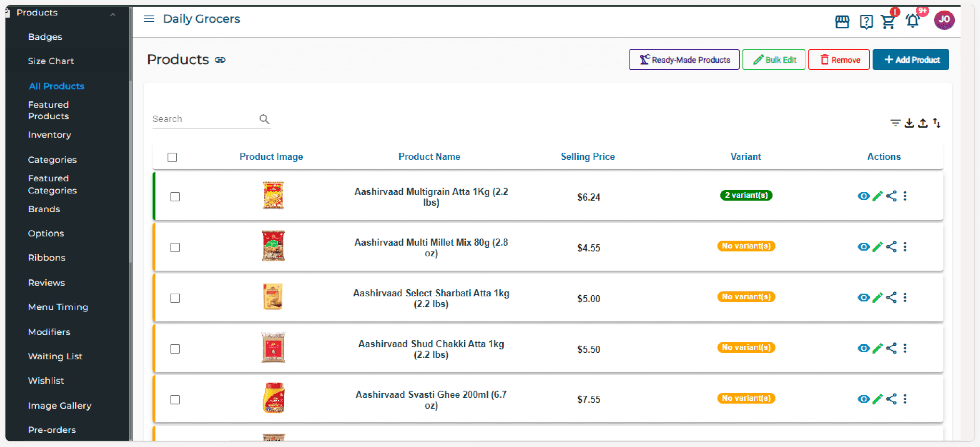Open the storefront icon in header
This screenshot has width=980, height=447.
pyautogui.click(x=842, y=21)
